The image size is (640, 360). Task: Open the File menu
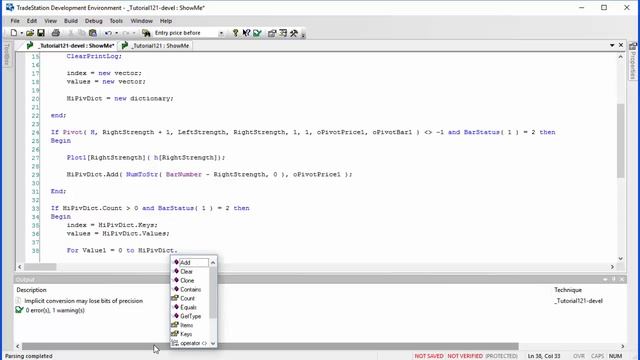point(15,21)
